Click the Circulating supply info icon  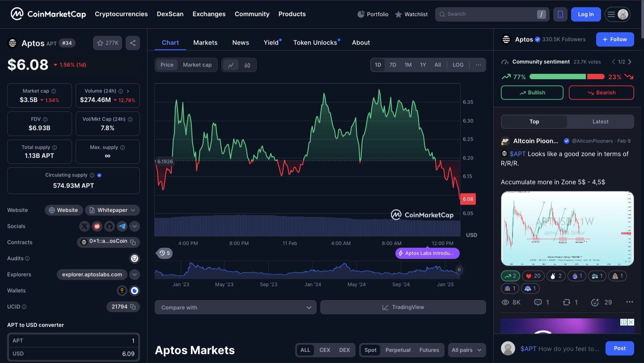click(92, 175)
